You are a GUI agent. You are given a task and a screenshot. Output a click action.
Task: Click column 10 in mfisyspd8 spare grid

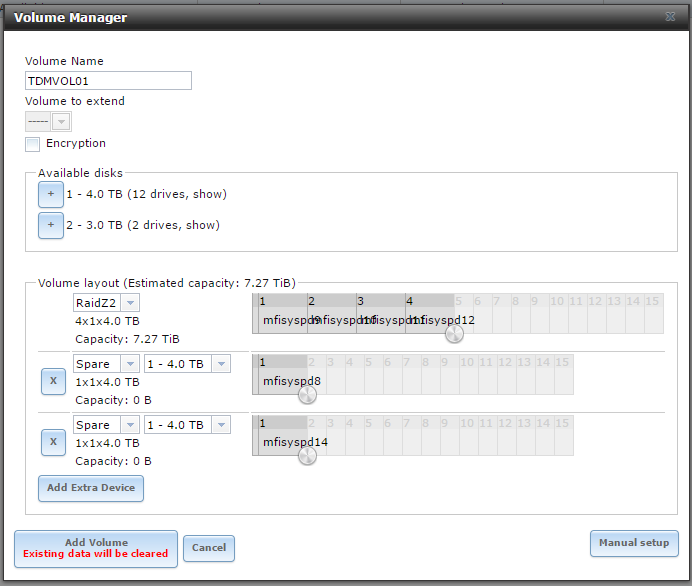469,374
